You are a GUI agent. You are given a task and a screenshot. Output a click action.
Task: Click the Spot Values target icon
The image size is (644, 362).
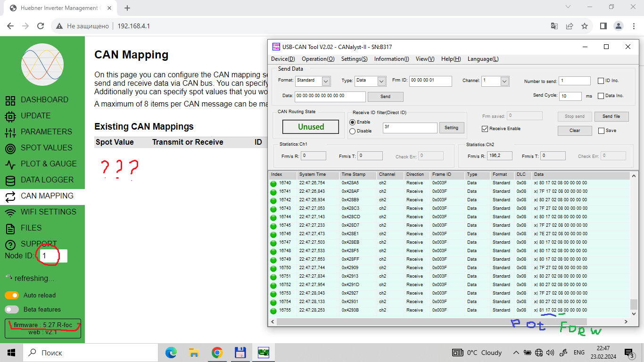pyautogui.click(x=10, y=148)
